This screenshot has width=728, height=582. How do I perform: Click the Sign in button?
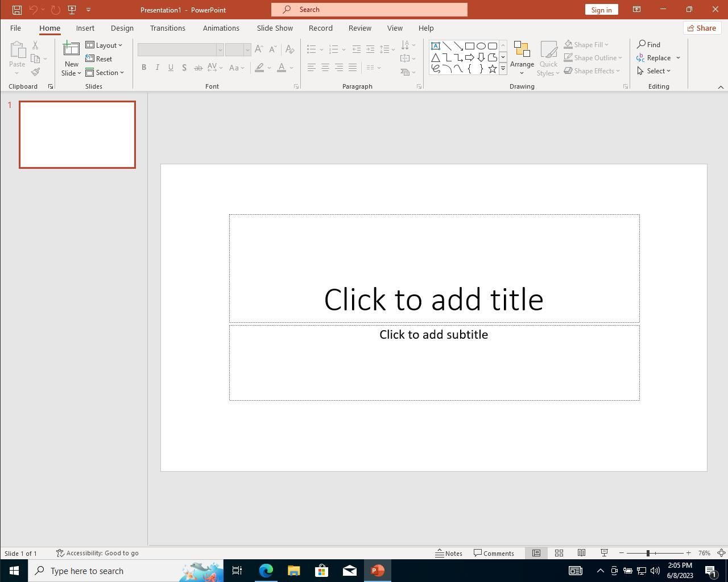pyautogui.click(x=601, y=10)
